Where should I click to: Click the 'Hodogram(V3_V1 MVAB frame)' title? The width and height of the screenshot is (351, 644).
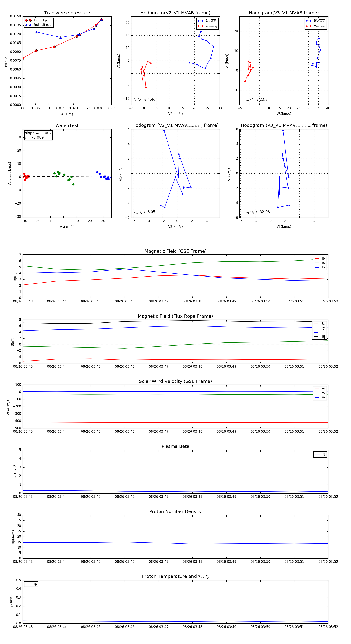(x=284, y=13)
